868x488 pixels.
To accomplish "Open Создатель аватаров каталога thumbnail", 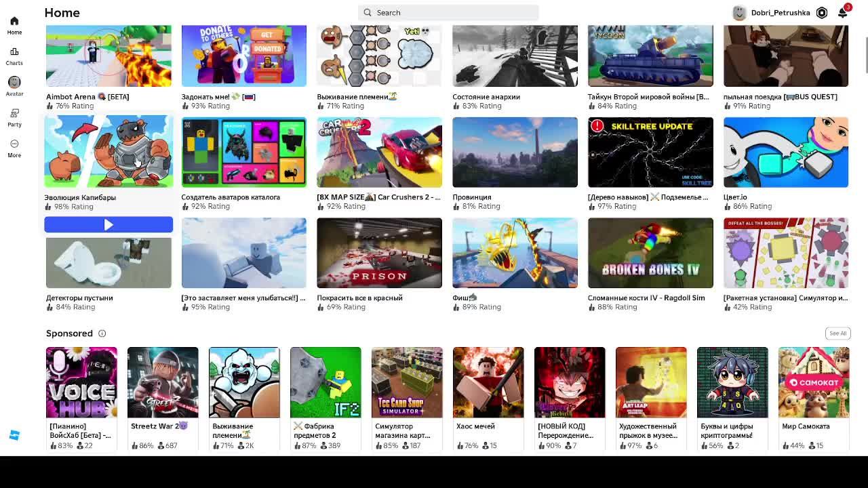I will tap(244, 152).
